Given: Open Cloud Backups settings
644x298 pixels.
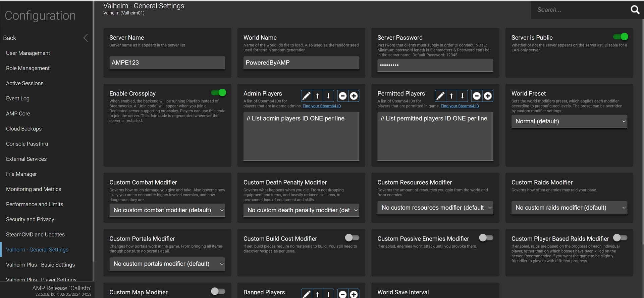Looking at the screenshot, I should click(x=24, y=129).
